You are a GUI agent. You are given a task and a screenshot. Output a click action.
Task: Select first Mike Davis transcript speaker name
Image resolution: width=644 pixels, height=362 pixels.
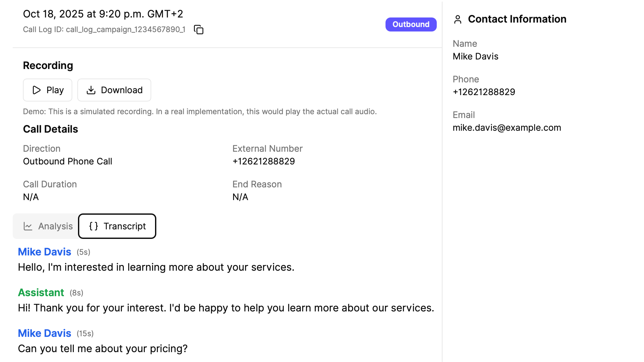pyautogui.click(x=45, y=252)
